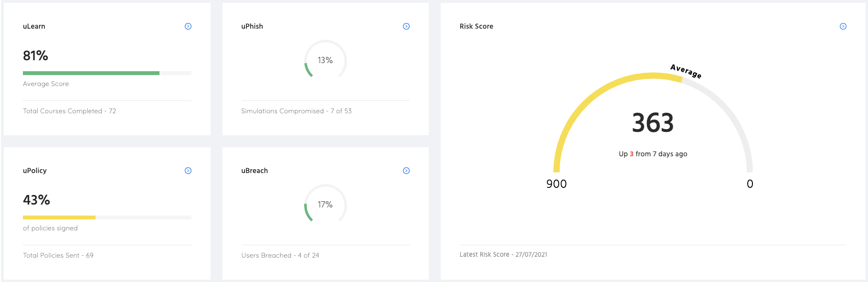Select Latest Risk Score - 27/07/2021 text
Viewport: 868px width, 282px height.
tap(503, 254)
